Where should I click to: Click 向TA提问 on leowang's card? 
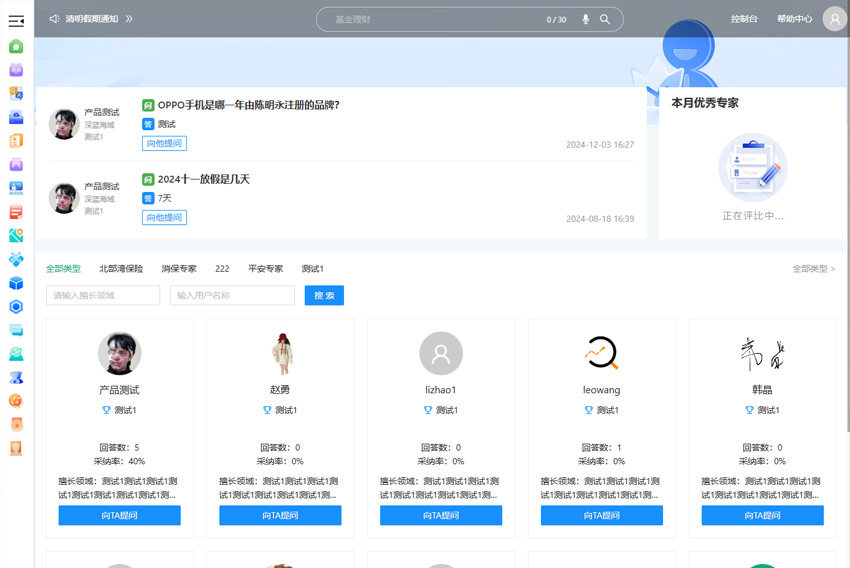point(602,515)
